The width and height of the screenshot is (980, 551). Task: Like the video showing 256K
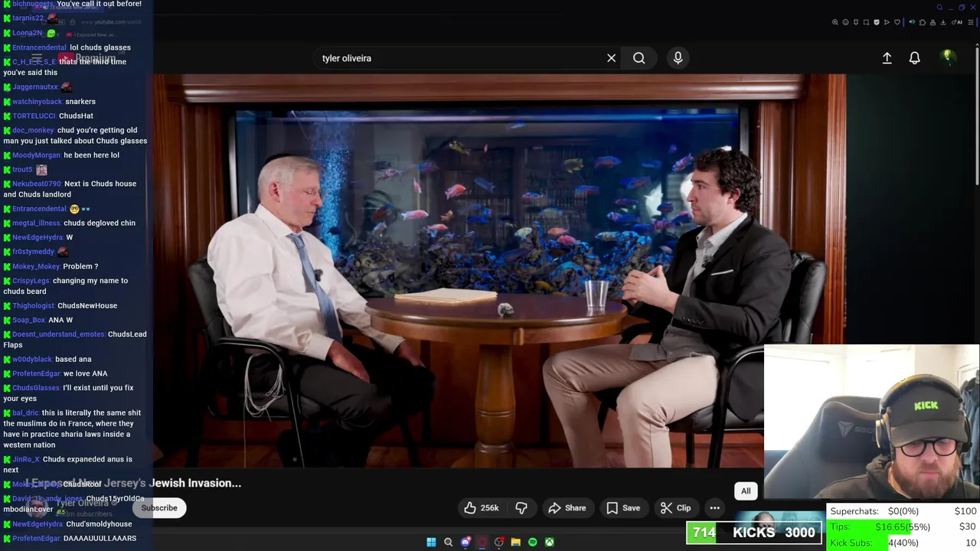(x=482, y=508)
